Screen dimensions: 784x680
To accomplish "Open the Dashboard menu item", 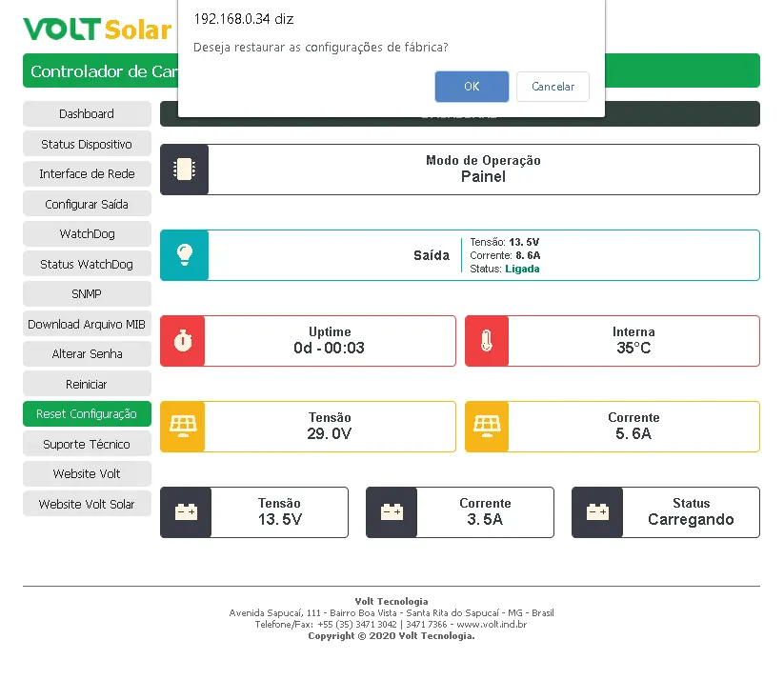I will 87,113.
